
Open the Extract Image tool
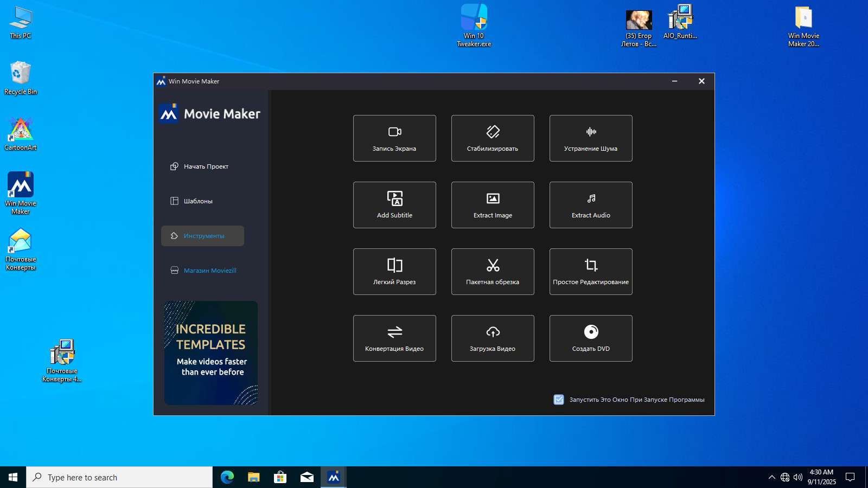493,205
